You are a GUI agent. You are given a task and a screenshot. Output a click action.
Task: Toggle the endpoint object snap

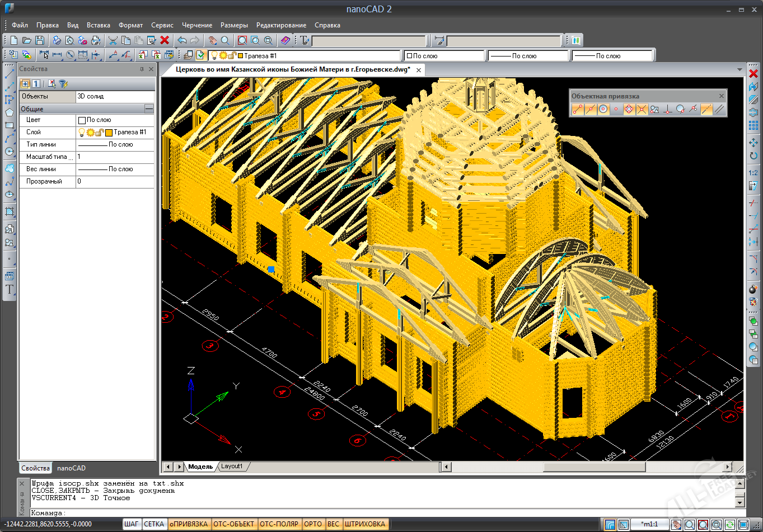point(577,110)
